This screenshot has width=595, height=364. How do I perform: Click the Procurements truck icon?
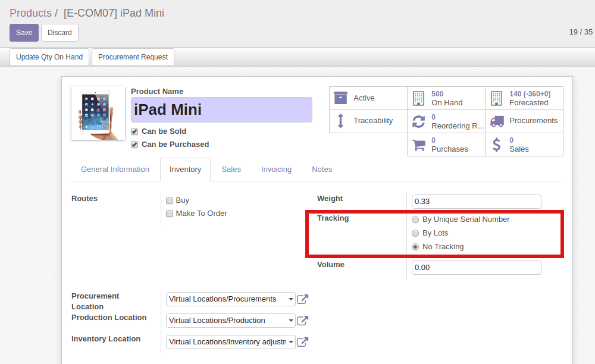[497, 121]
